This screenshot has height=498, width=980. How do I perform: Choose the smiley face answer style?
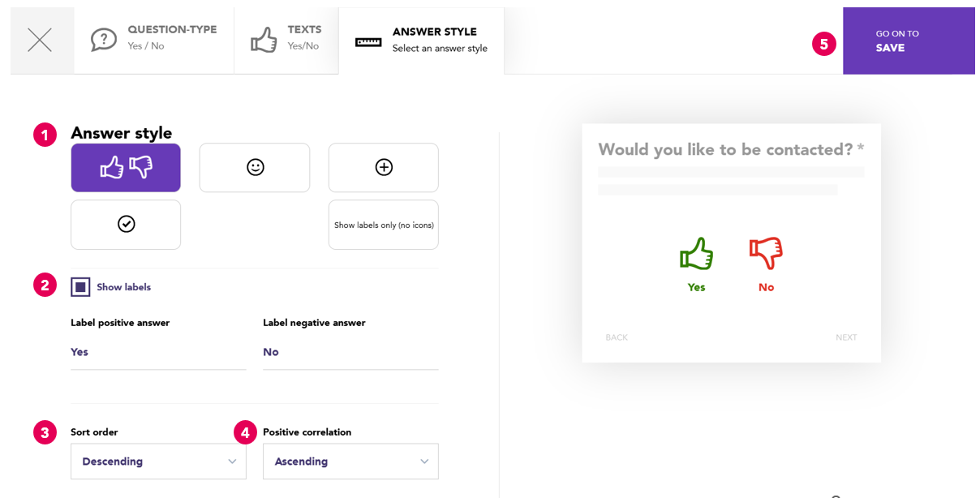[x=255, y=168]
